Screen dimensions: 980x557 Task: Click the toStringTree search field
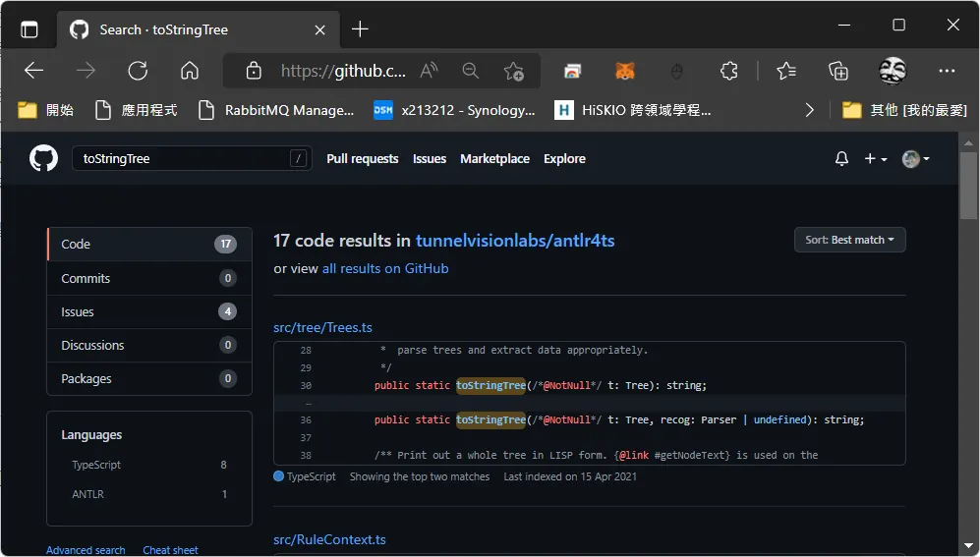pos(192,158)
